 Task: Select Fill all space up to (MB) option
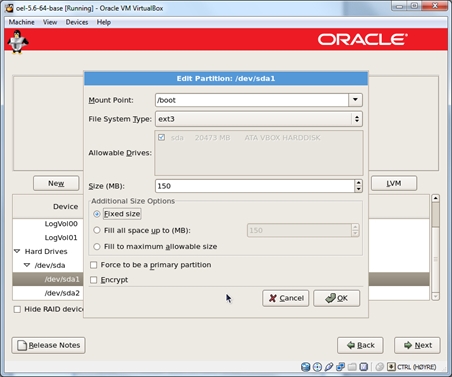click(97, 230)
